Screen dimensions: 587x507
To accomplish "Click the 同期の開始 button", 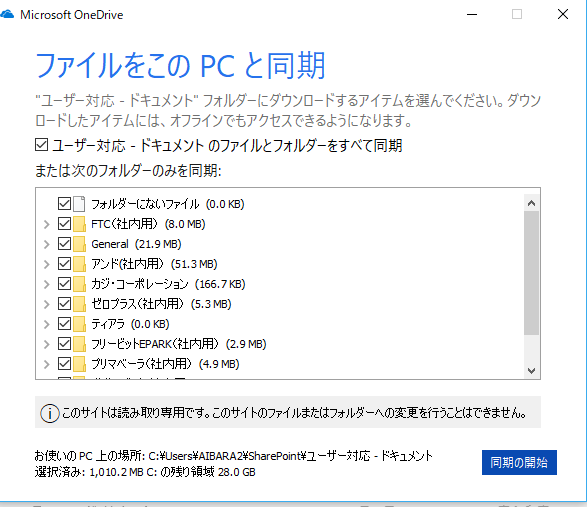I will coord(519,462).
